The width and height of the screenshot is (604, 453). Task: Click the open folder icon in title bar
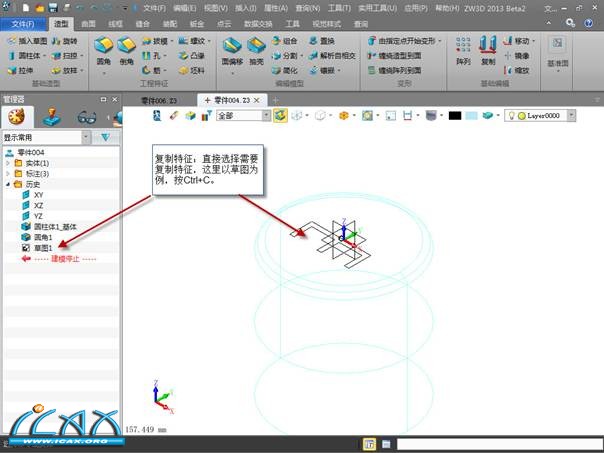(x=39, y=8)
